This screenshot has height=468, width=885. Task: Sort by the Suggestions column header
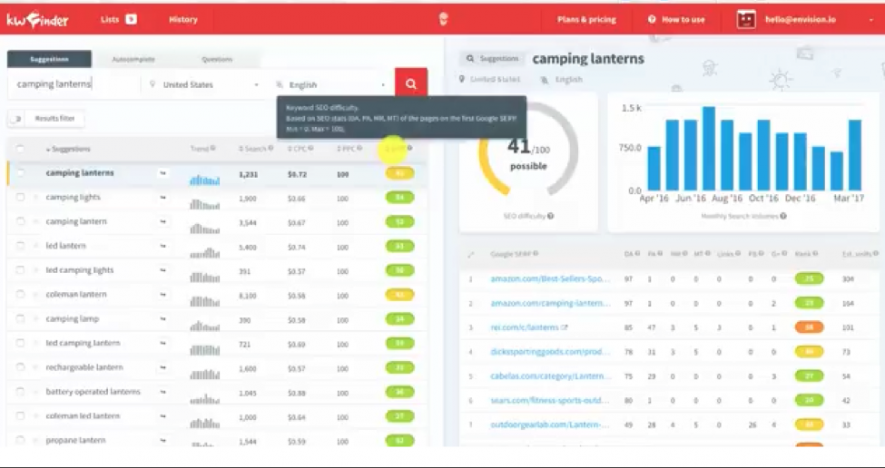[68, 149]
